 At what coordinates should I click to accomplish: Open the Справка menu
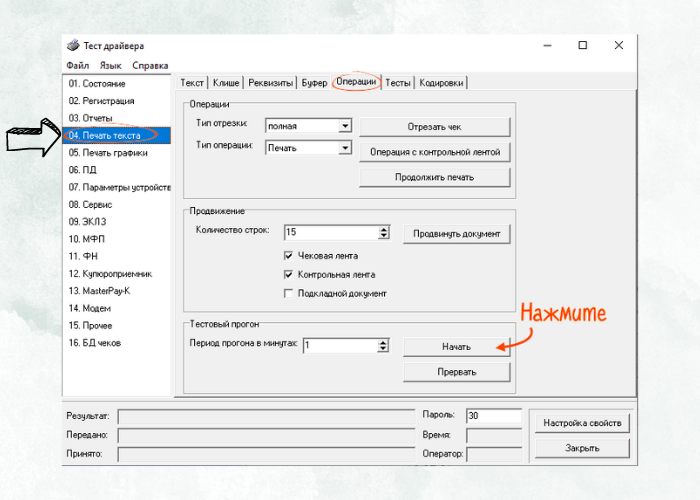pos(150,65)
